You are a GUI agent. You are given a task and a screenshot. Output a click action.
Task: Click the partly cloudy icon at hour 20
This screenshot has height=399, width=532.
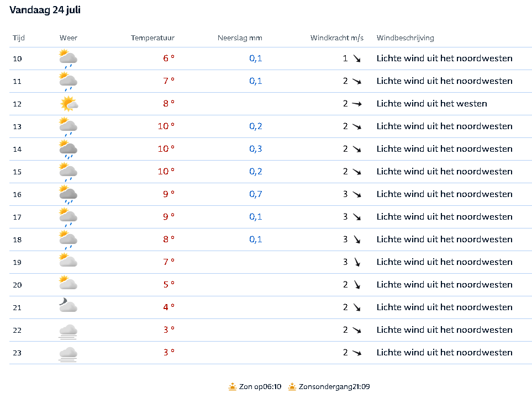click(68, 283)
